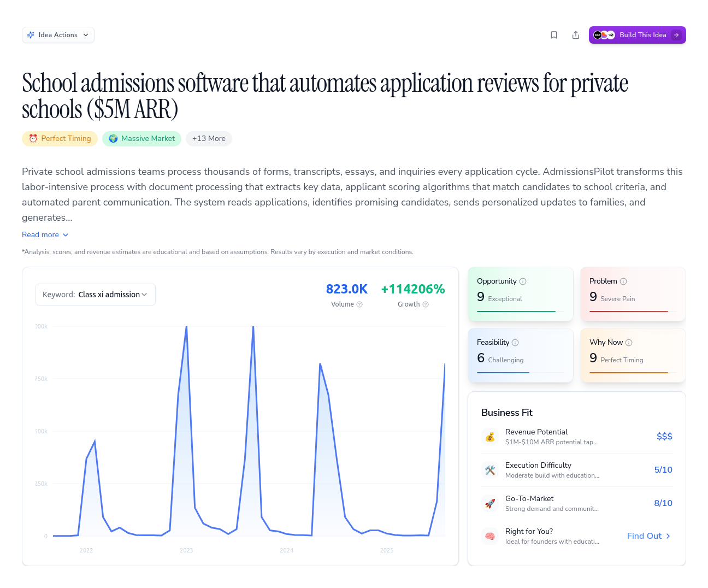Click the Volume help icon

click(359, 304)
